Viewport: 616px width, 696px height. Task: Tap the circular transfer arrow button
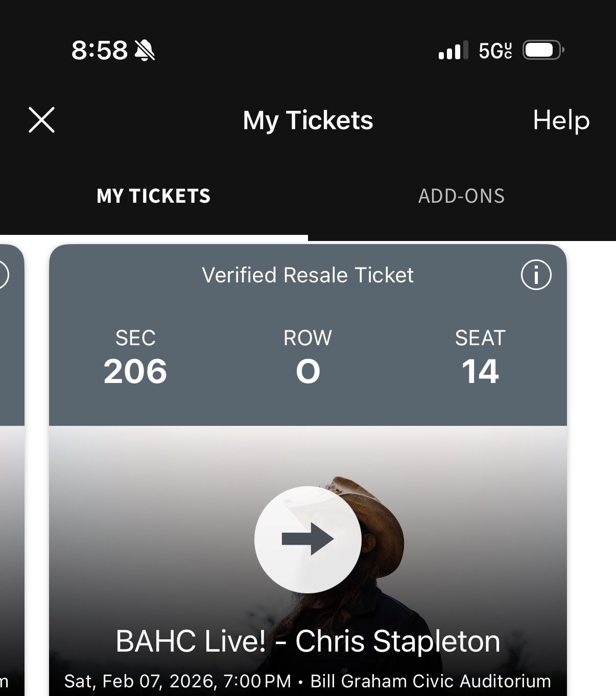pos(308,539)
